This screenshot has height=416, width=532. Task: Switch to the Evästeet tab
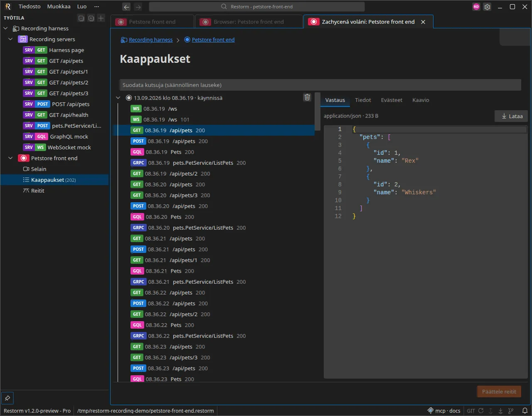coord(392,100)
